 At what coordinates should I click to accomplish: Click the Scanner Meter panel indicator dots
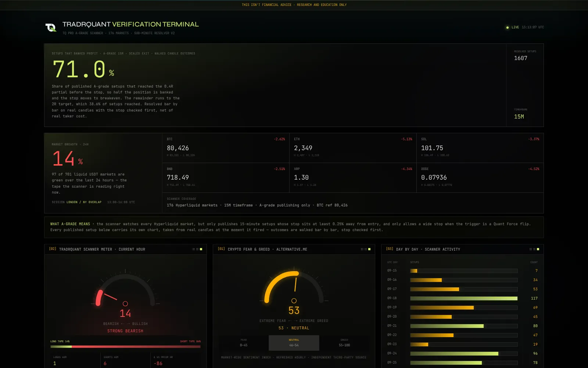pyautogui.click(x=197, y=249)
